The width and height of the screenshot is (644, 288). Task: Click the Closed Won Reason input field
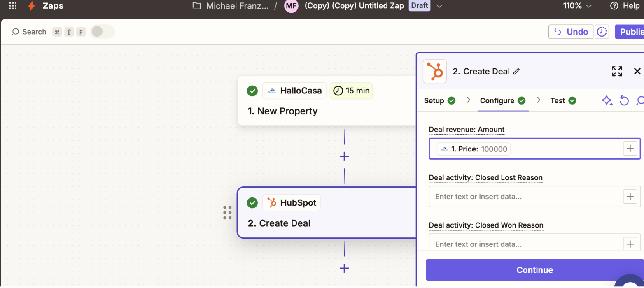pyautogui.click(x=534, y=243)
